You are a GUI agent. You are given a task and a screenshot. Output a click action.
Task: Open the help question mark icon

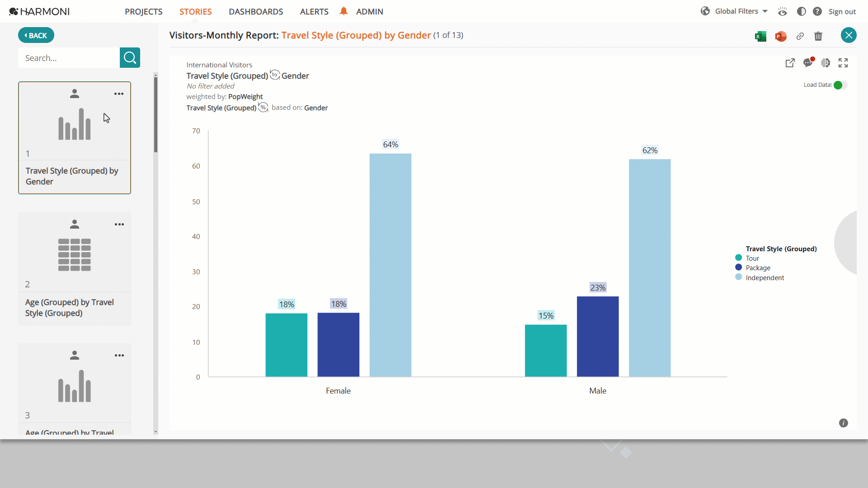point(817,11)
